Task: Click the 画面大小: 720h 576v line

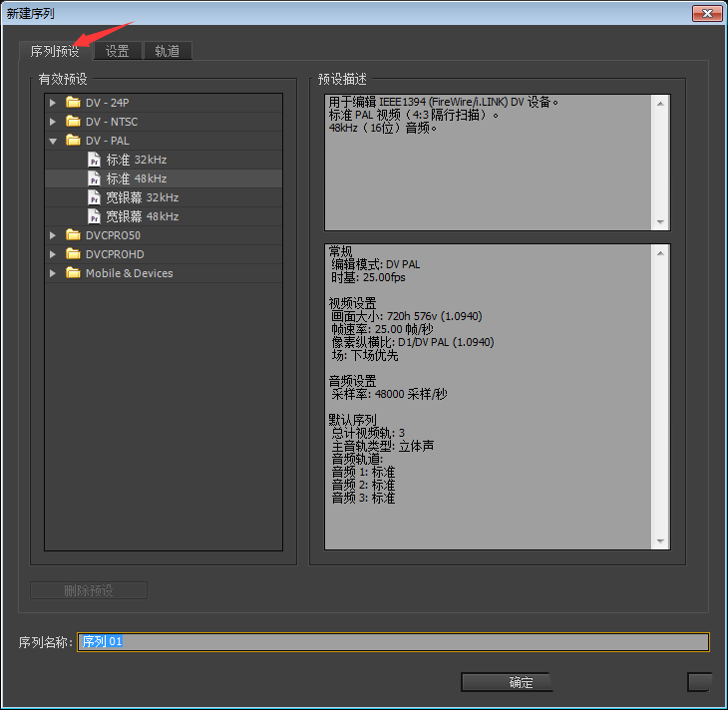Action: pyautogui.click(x=407, y=316)
